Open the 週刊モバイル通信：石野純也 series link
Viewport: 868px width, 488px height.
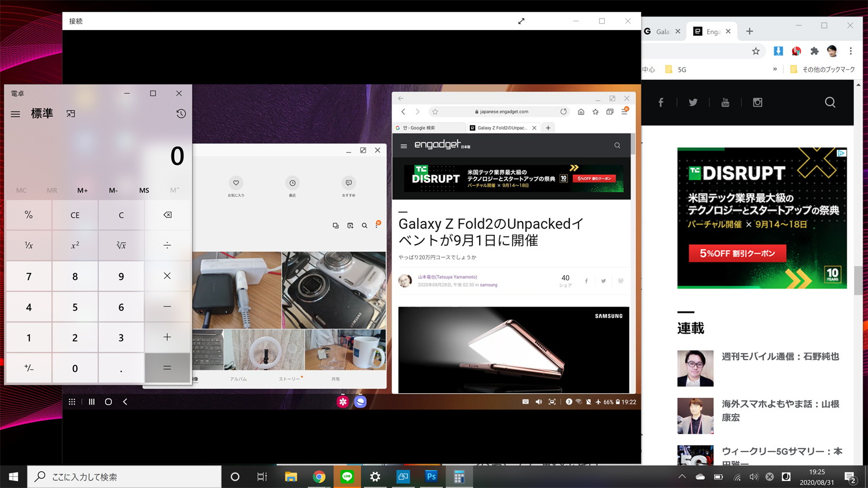pos(780,357)
